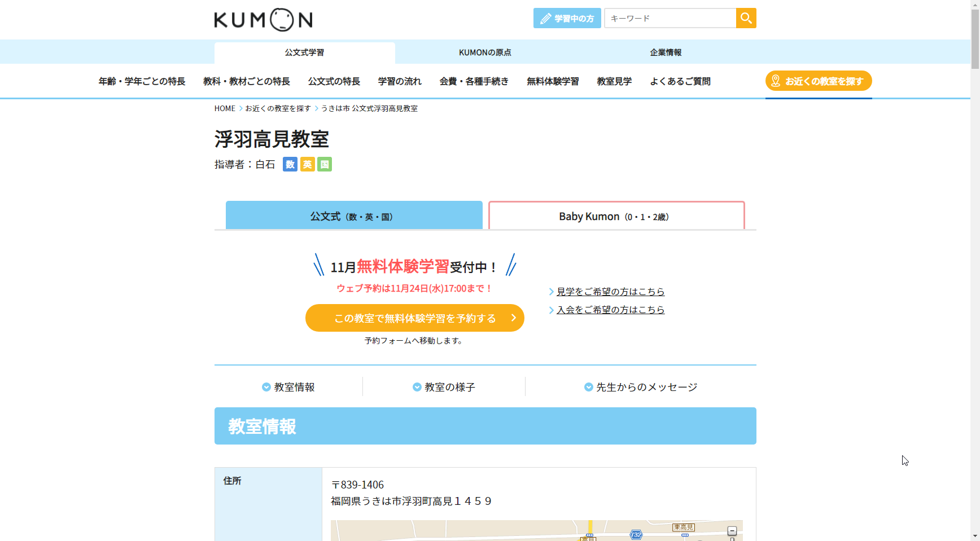Open 無料体験学習 menu item
Image resolution: width=980 pixels, height=541 pixels.
point(553,81)
